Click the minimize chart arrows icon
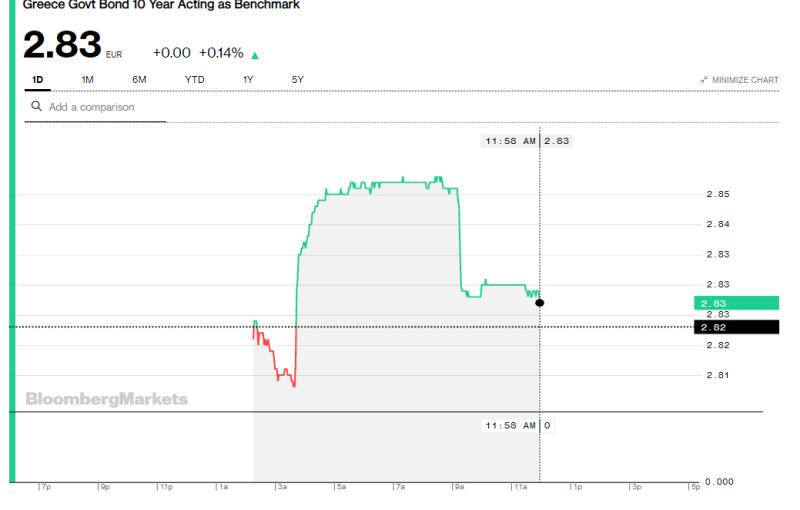Viewport: 800px width, 510px height. pyautogui.click(x=704, y=80)
